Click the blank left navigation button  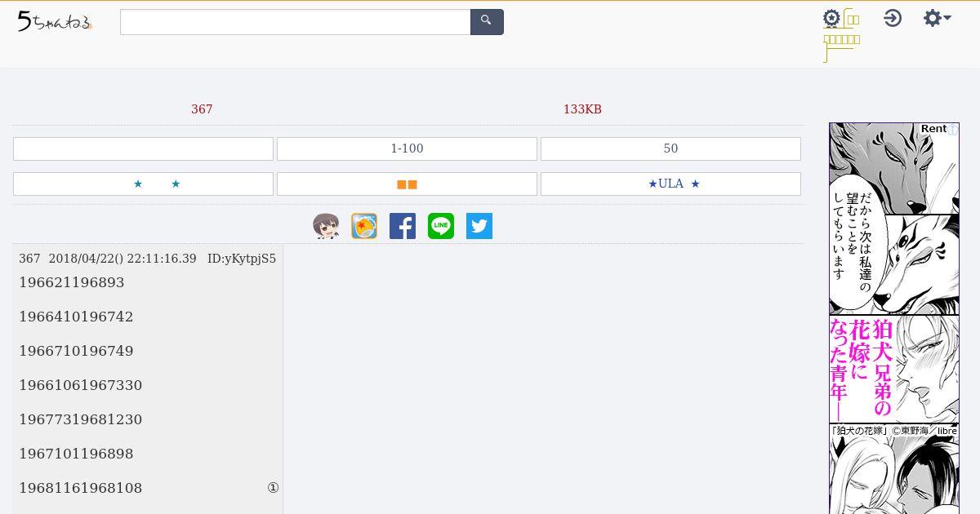click(143, 148)
